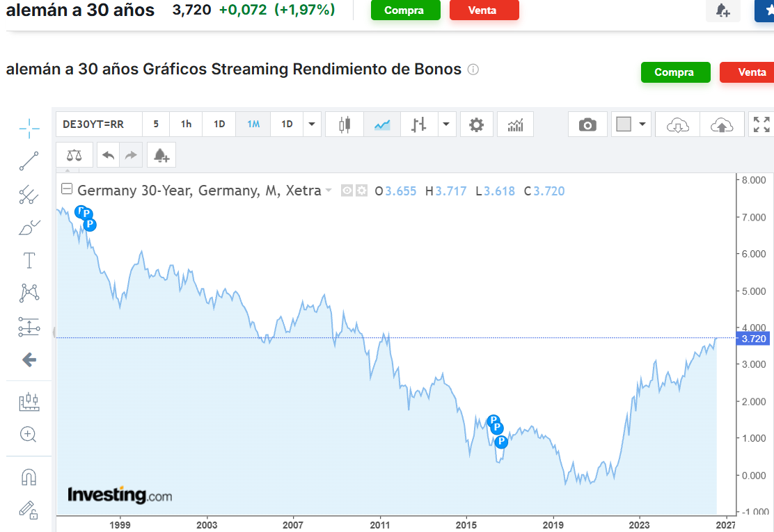Load chart layout from cloud
The height and width of the screenshot is (532, 774).
[678, 124]
